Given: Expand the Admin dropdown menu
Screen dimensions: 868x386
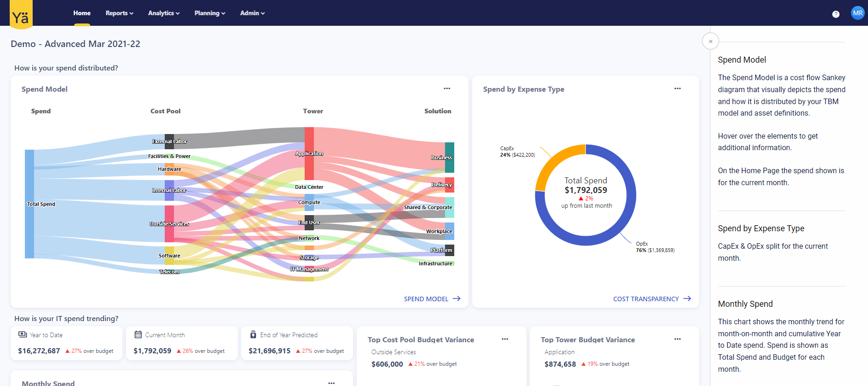Looking at the screenshot, I should click(x=252, y=13).
